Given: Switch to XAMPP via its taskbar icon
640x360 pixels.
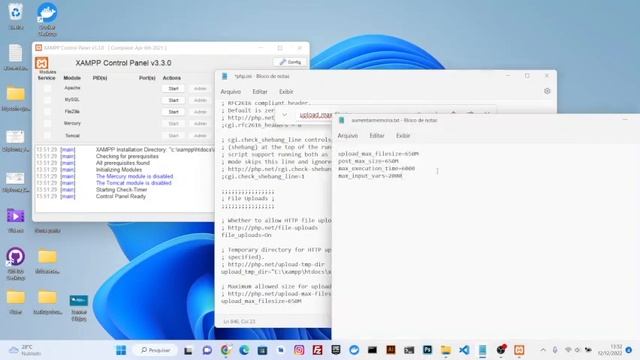Looking at the screenshot, I should pos(519,350).
